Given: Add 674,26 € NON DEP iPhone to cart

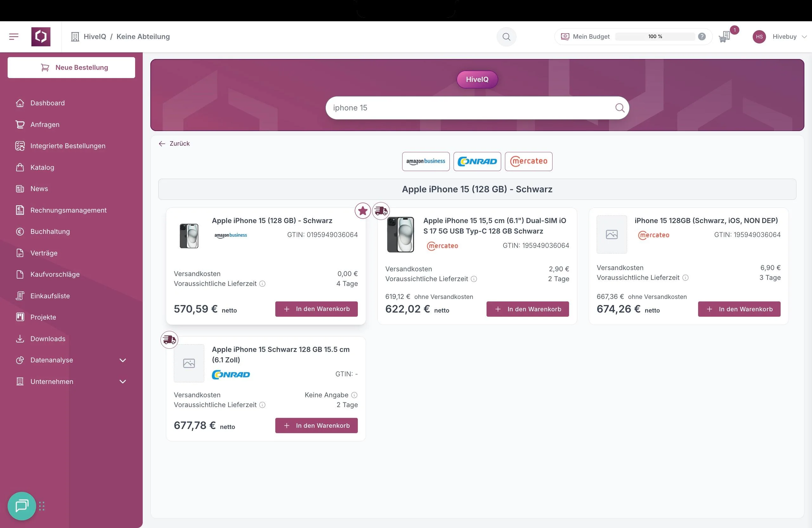Looking at the screenshot, I should pyautogui.click(x=739, y=309).
